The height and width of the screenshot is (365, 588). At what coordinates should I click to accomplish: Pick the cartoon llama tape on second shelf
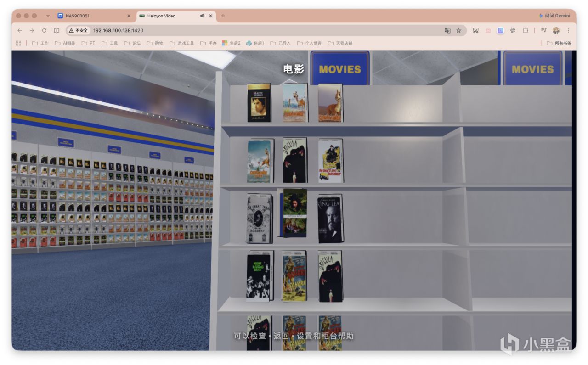(260, 161)
